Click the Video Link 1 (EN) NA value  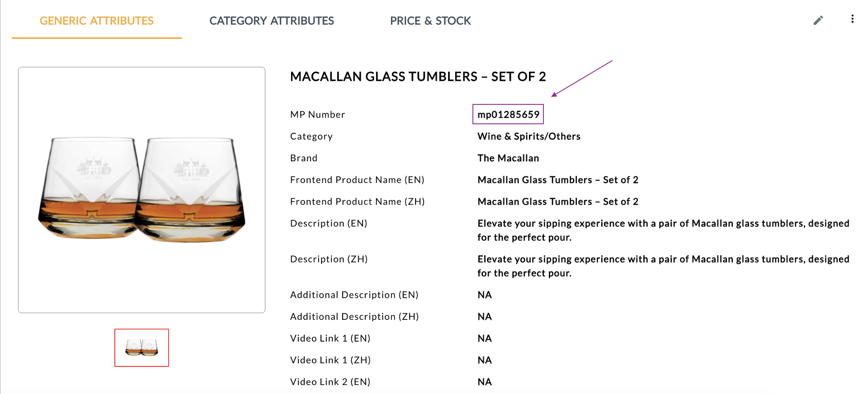click(x=484, y=338)
